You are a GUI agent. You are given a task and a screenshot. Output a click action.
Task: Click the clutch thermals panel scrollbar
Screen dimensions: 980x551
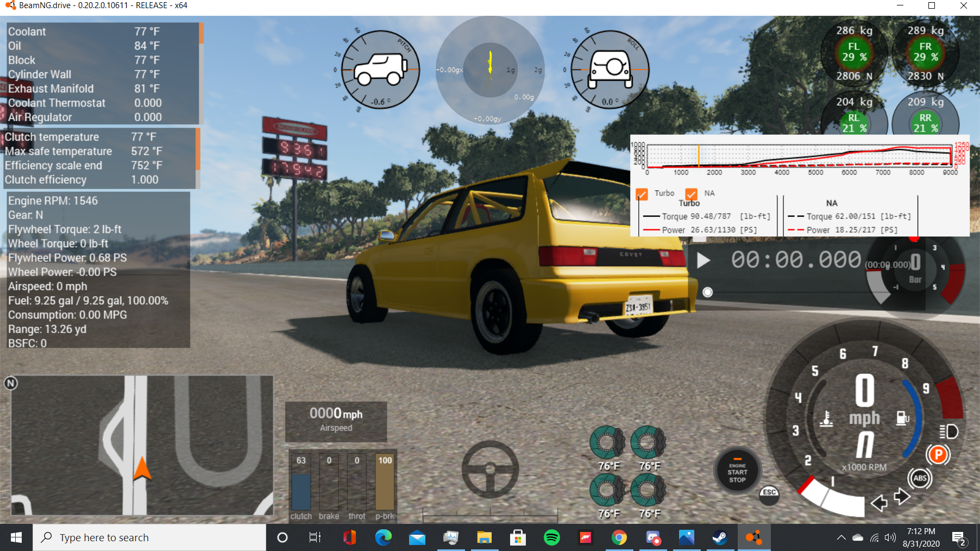pos(198,158)
